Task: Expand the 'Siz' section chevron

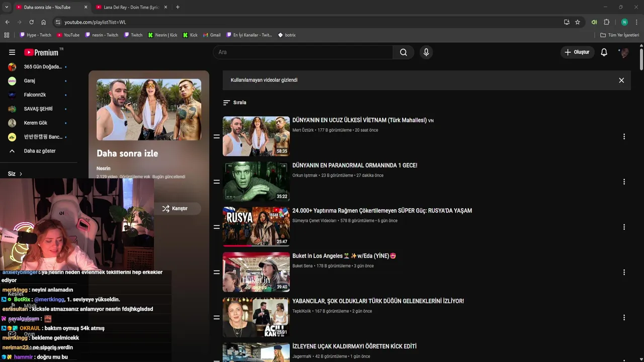Action: (21, 174)
